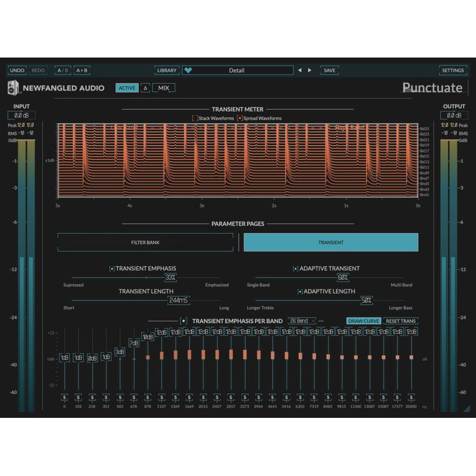Click the INPUT gain 0.0 dB field
The image size is (476, 476).
(x=22, y=115)
